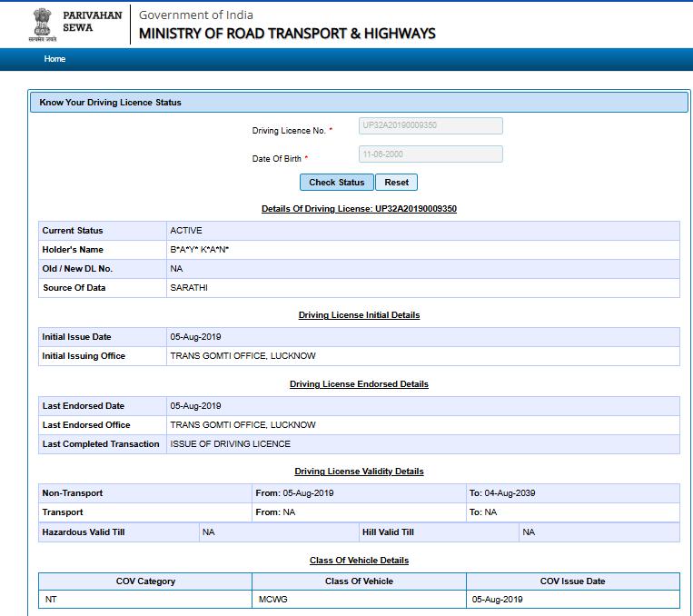Viewport: 693px width, 616px height.
Task: Click the Ministry of Road Transport & Highways title
Action: 287,34
